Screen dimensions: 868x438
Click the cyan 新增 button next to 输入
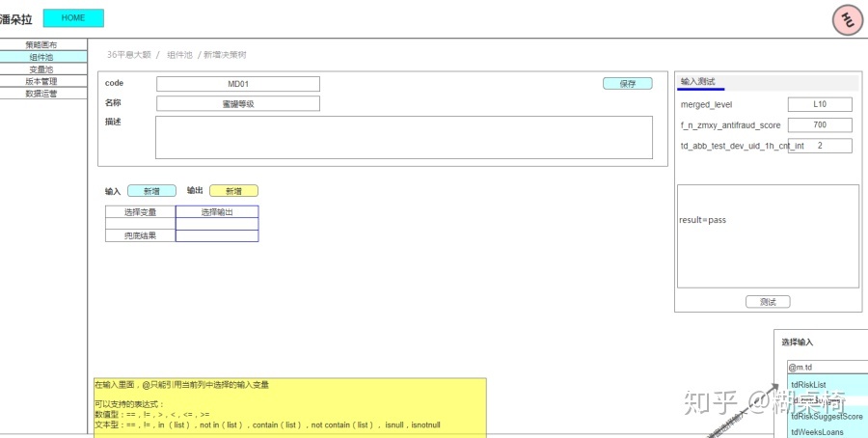(x=151, y=191)
